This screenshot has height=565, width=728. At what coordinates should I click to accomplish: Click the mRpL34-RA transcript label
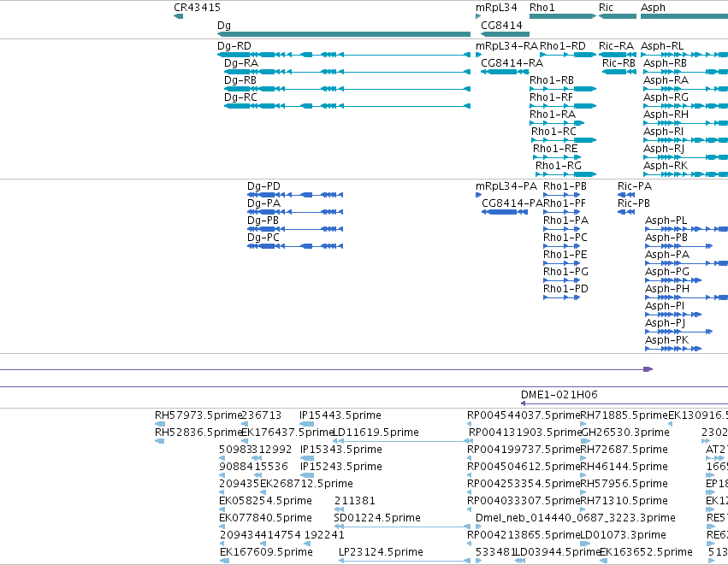[x=506, y=46]
